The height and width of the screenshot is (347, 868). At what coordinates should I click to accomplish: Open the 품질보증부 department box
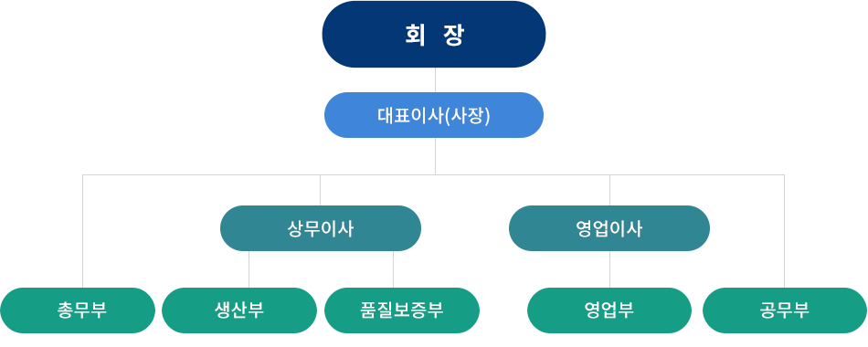click(x=402, y=310)
